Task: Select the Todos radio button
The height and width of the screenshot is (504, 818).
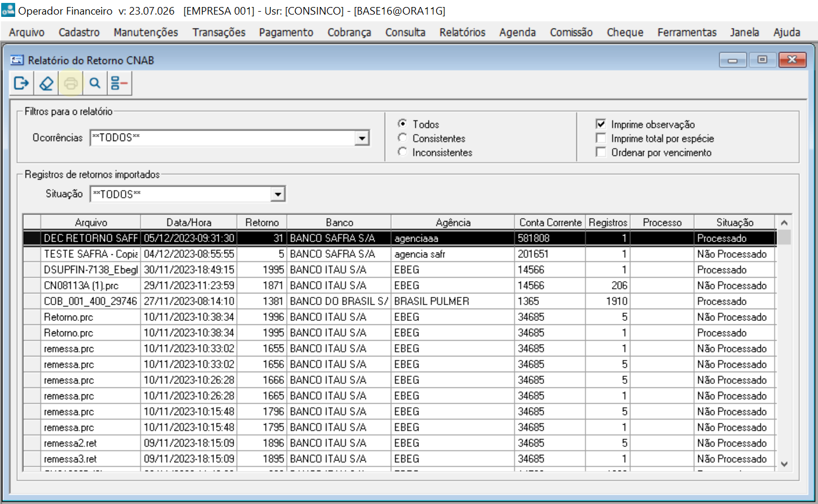Action: click(402, 124)
